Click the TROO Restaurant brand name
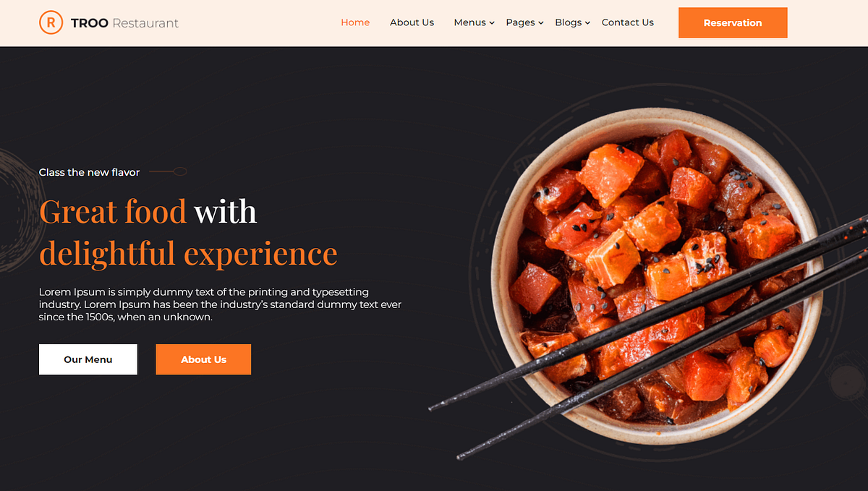The height and width of the screenshot is (491, 868). pos(124,23)
